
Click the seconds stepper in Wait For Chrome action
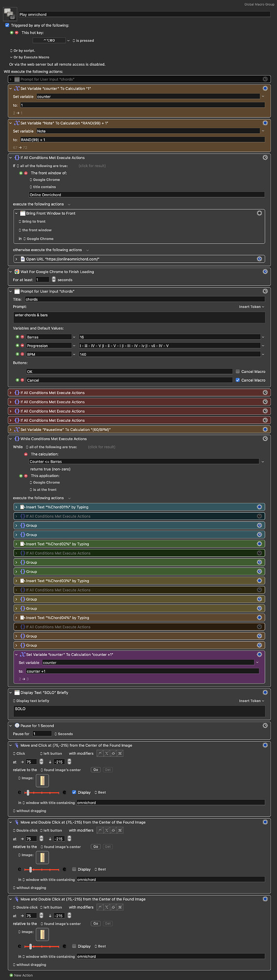click(53, 280)
